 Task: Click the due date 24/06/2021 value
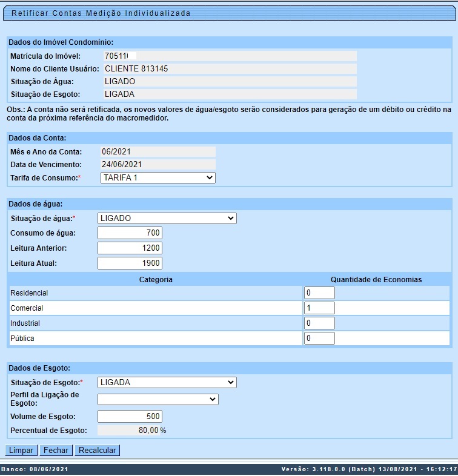(x=158, y=165)
